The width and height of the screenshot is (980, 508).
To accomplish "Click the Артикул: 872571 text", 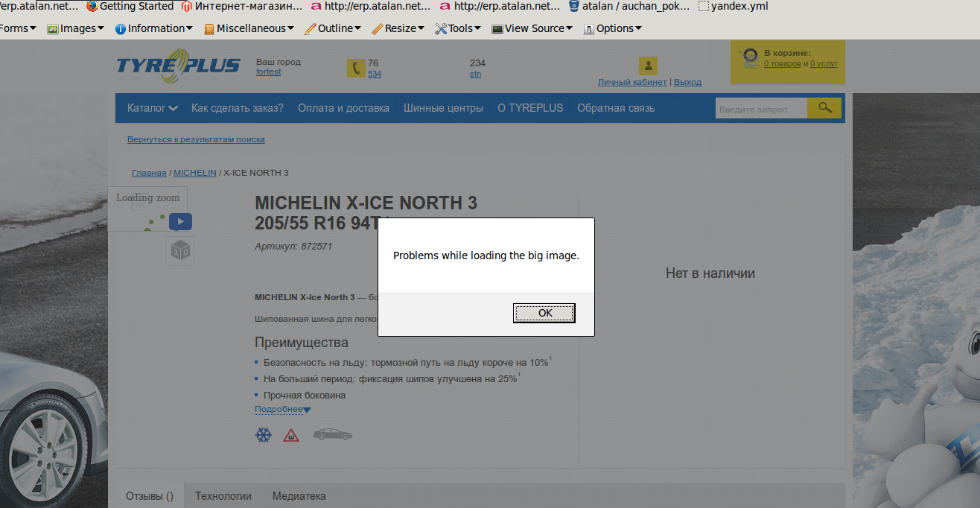I will click(x=293, y=246).
